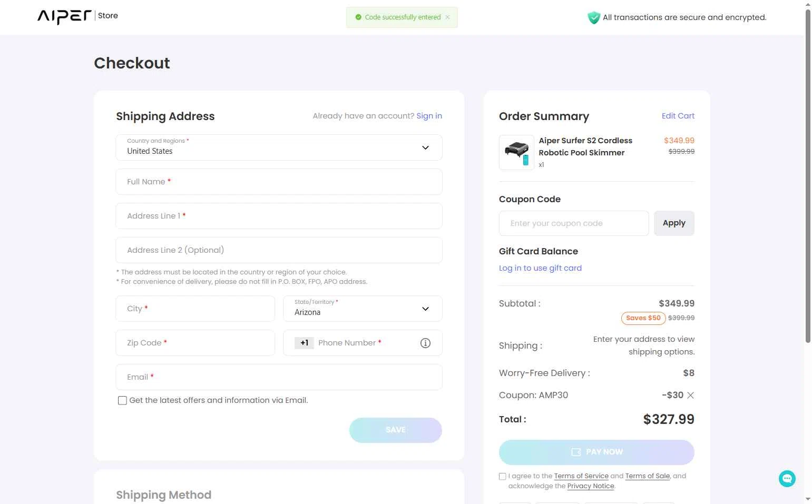Click the phone number info icon
The width and height of the screenshot is (812, 504).
click(425, 343)
